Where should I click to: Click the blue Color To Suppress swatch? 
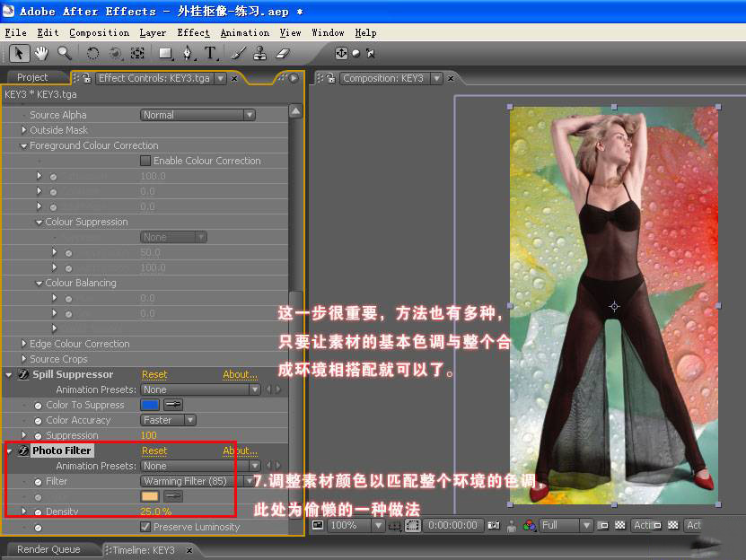click(x=150, y=405)
